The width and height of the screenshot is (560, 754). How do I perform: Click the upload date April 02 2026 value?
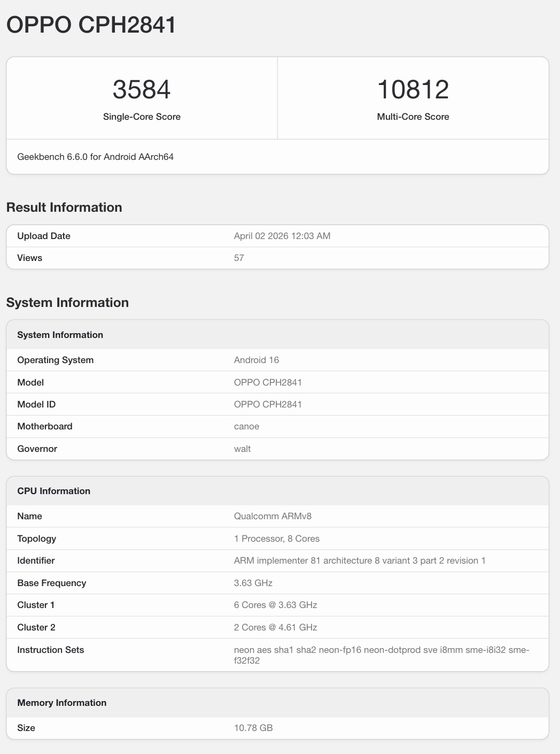pos(282,236)
